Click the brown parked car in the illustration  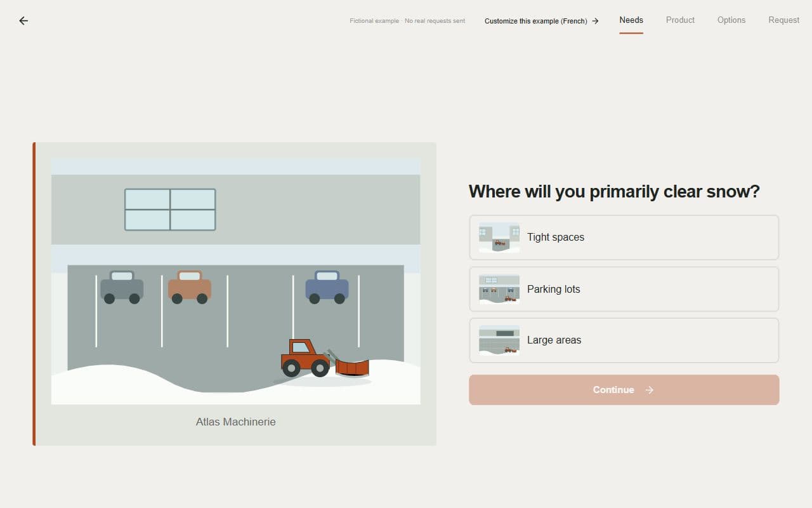coord(190,288)
